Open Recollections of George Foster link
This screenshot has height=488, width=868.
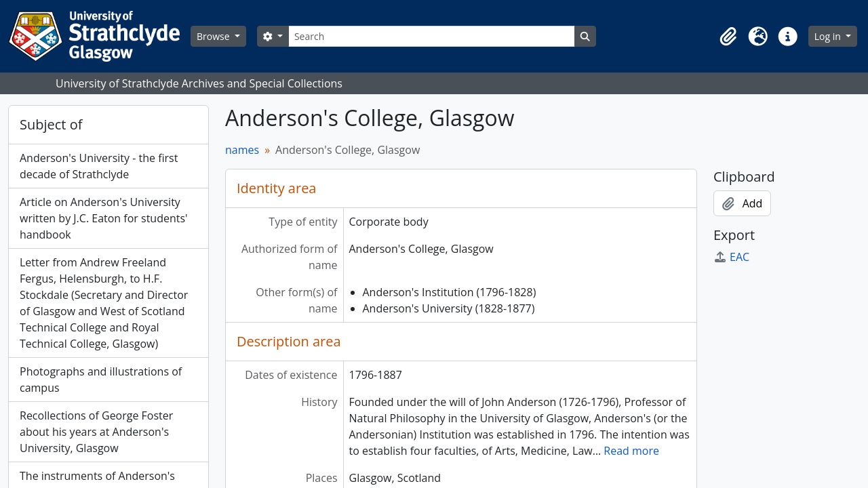point(108,432)
